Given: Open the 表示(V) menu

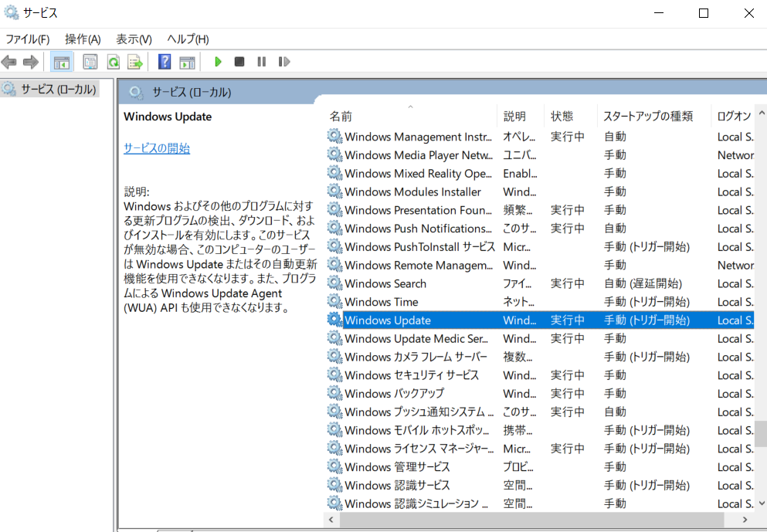Looking at the screenshot, I should 134,39.
